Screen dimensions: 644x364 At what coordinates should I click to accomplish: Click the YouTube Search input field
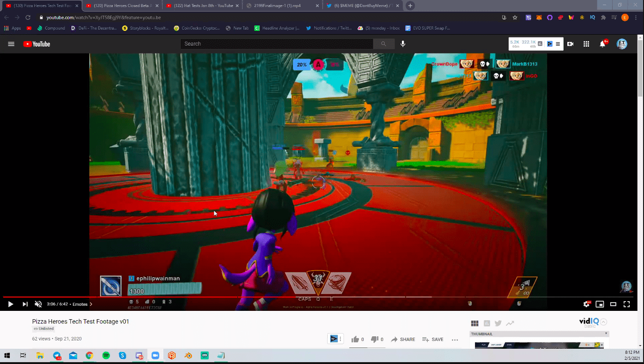pos(277,44)
